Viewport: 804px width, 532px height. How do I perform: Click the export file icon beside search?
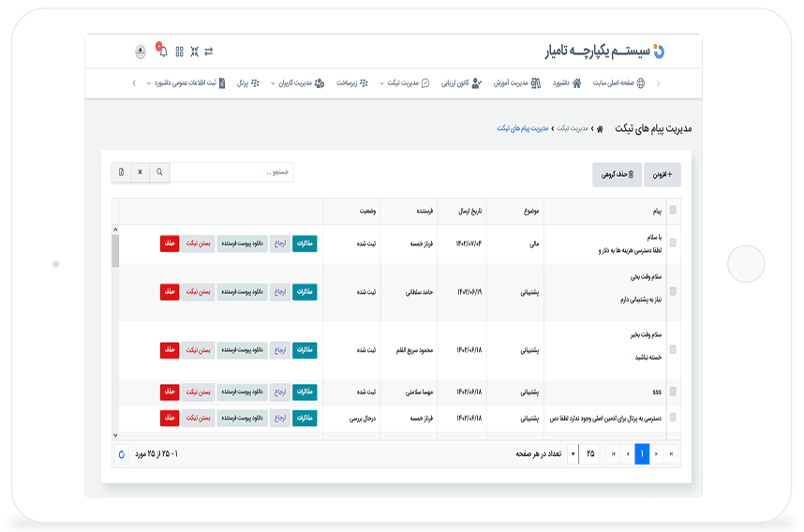(x=121, y=172)
